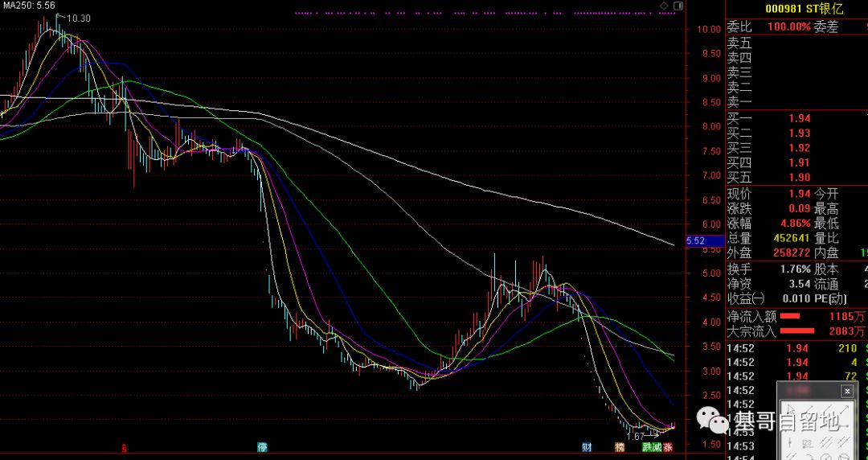Click the 净流入额 amount 1185万
This screenshot has height=460, width=868.
coord(846,317)
